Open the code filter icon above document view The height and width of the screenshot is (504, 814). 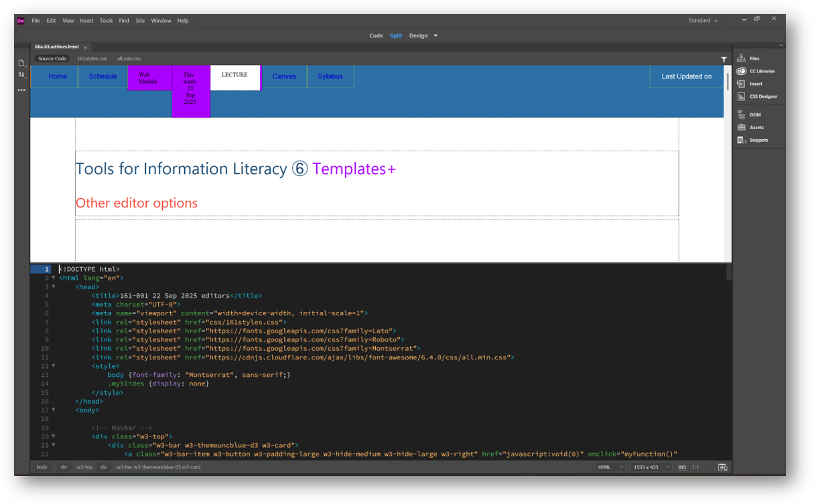(724, 59)
